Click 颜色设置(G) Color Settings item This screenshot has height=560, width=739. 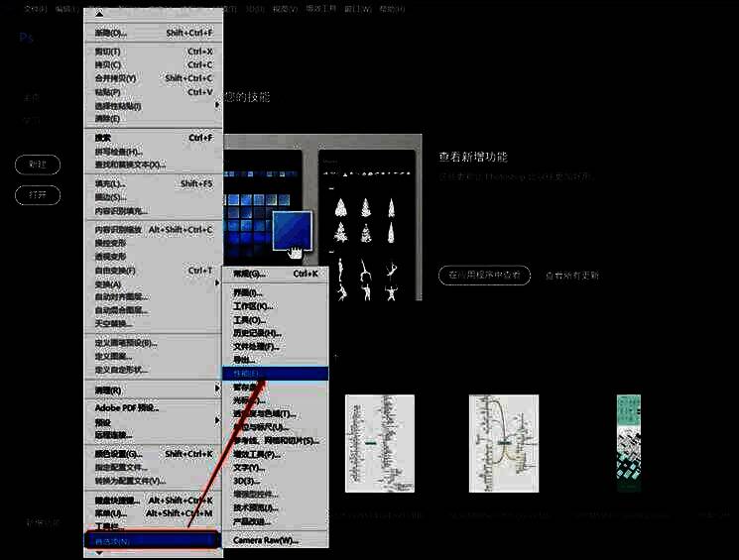pyautogui.click(x=123, y=454)
